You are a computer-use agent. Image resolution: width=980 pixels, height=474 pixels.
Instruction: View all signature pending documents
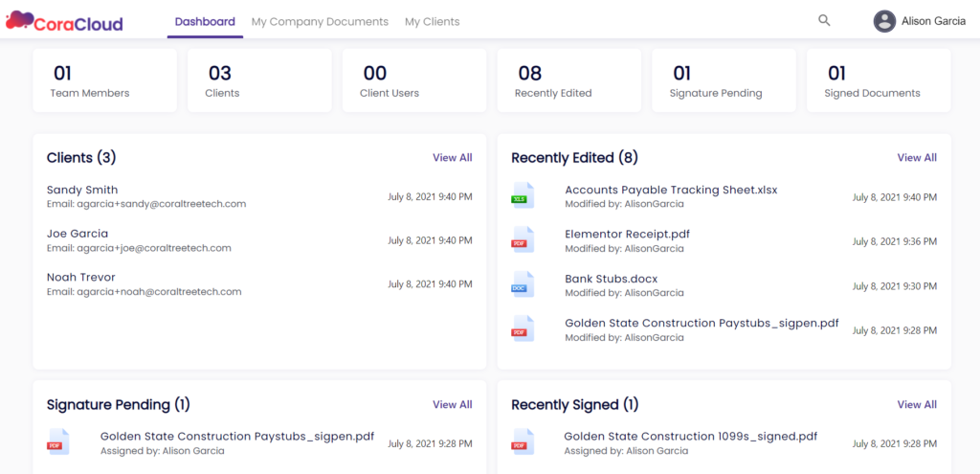(x=452, y=405)
